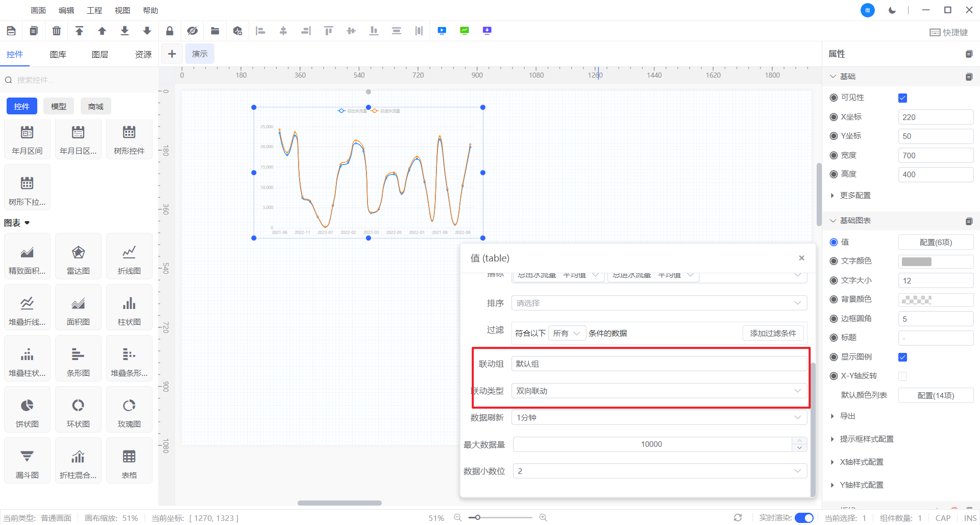The height and width of the screenshot is (525, 980).
Task: Expand the X轴样式配置 section
Action: (862, 462)
